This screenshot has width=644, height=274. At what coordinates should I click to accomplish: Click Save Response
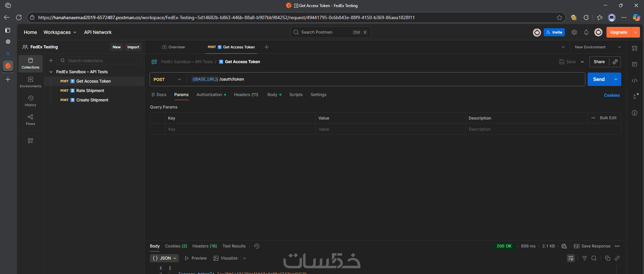[x=592, y=246]
